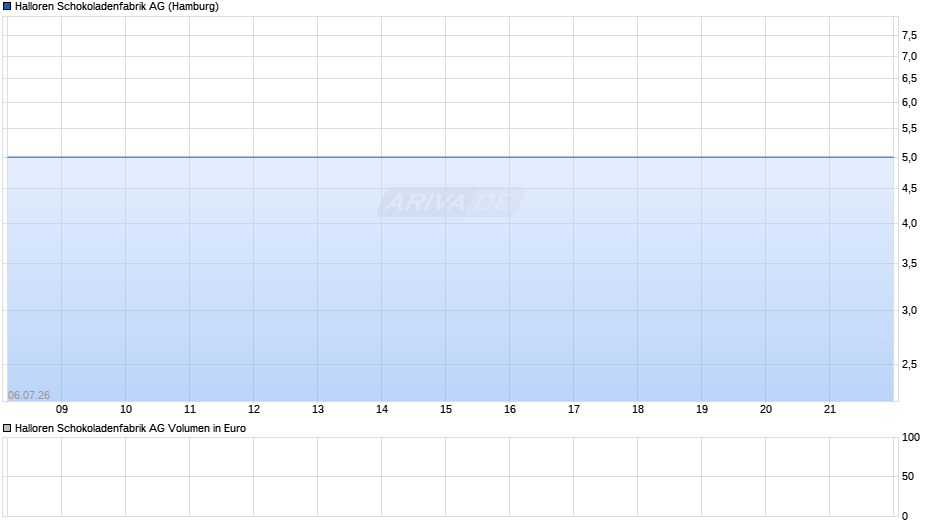The width and height of the screenshot is (940, 526).
Task: Click the 16 hour label on the time axis
Action: click(510, 409)
